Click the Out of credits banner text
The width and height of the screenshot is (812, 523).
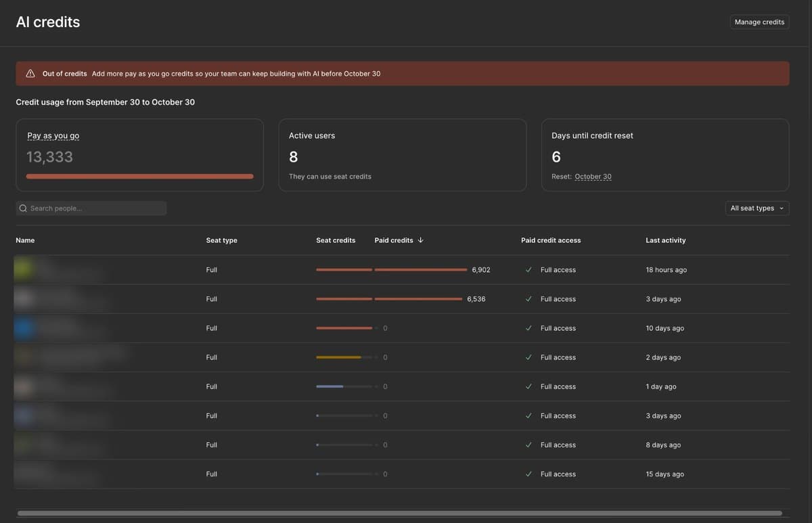(64, 74)
